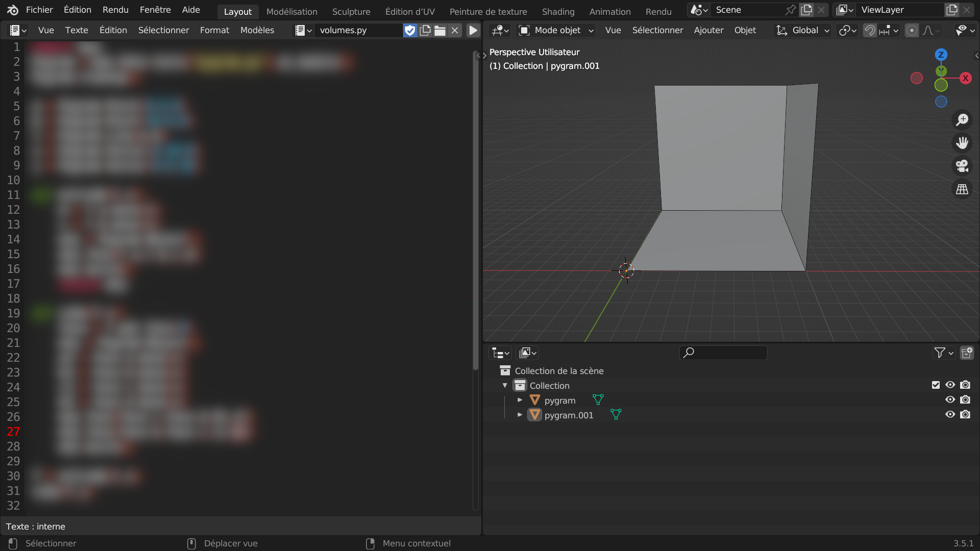Screen dimensions: 980x551
Task: Toggle camera view icon
Action: point(962,166)
